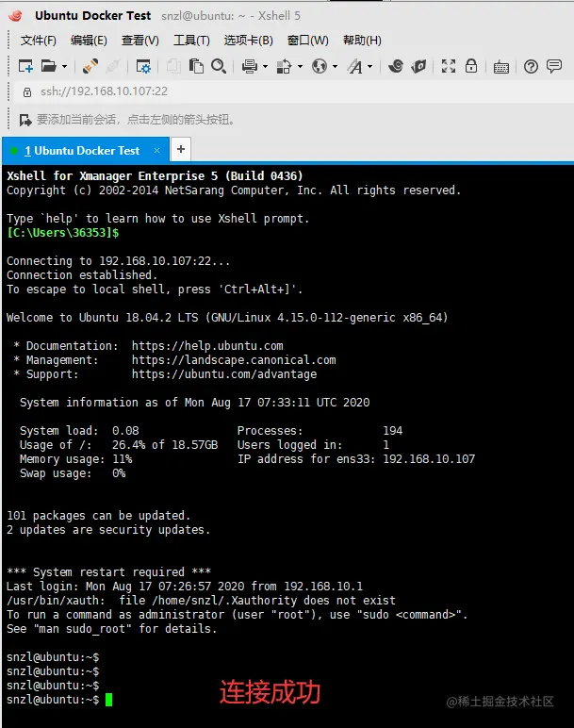The image size is (574, 728).
Task: Click the Print icon
Action: [250, 66]
